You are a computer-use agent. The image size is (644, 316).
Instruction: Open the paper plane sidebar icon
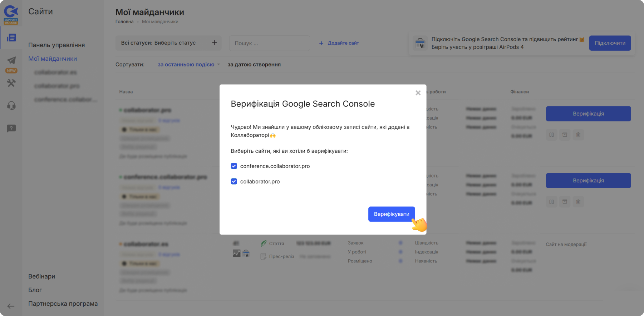coord(11,60)
